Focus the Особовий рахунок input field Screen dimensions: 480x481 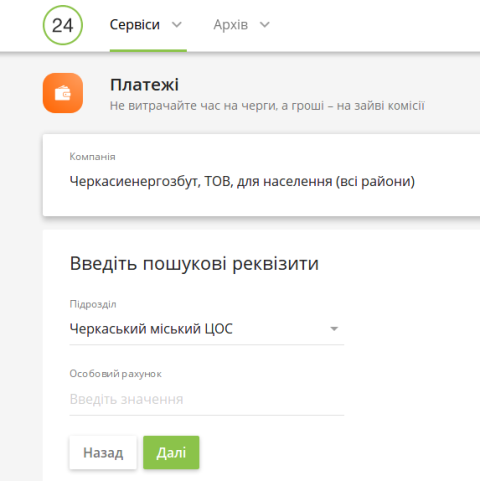pyautogui.click(x=207, y=399)
